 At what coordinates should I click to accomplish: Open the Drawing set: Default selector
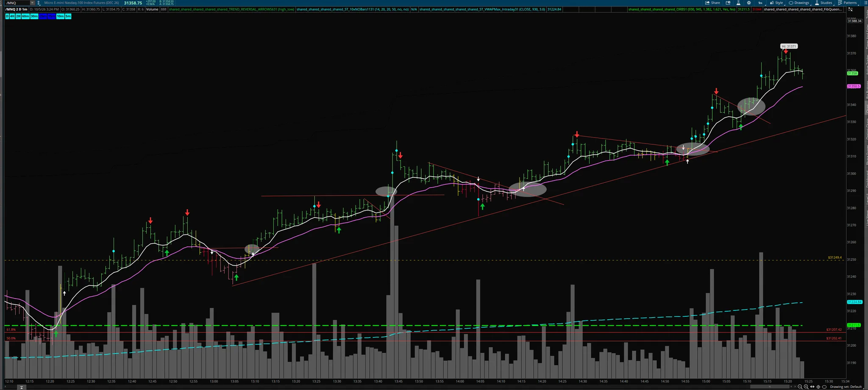pos(846,387)
